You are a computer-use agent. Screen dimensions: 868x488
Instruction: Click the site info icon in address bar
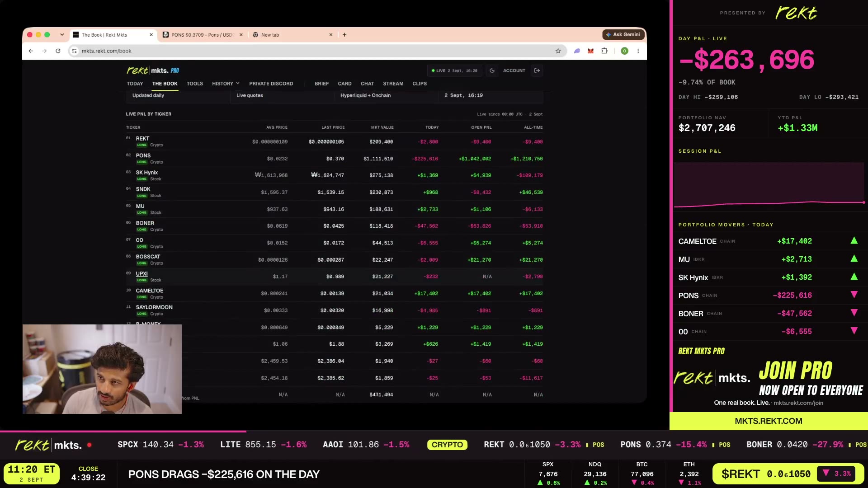(x=74, y=51)
